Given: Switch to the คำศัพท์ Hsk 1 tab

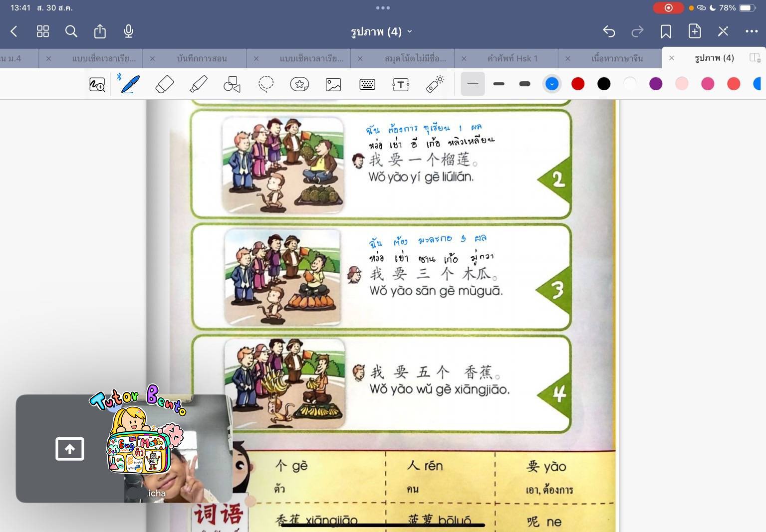Looking at the screenshot, I should point(512,58).
